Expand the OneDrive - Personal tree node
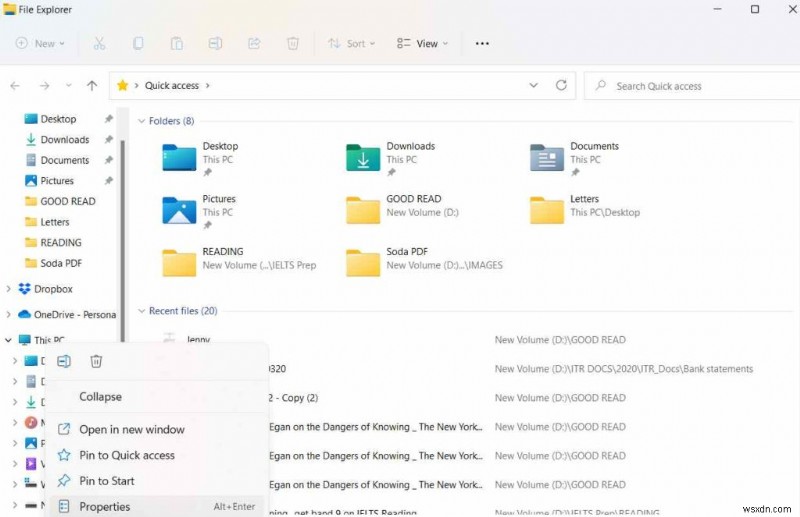The width and height of the screenshot is (800, 517). point(8,314)
